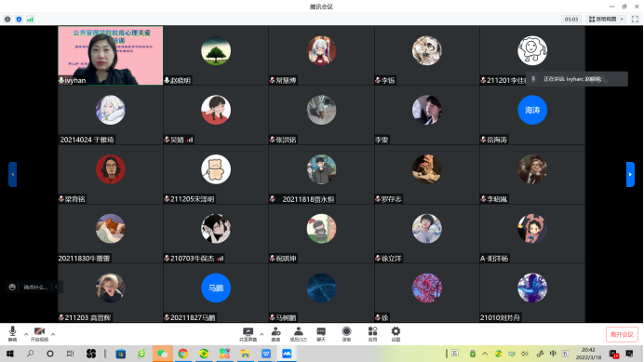
Task: Open the apps icon in toolbar
Action: pos(372,334)
